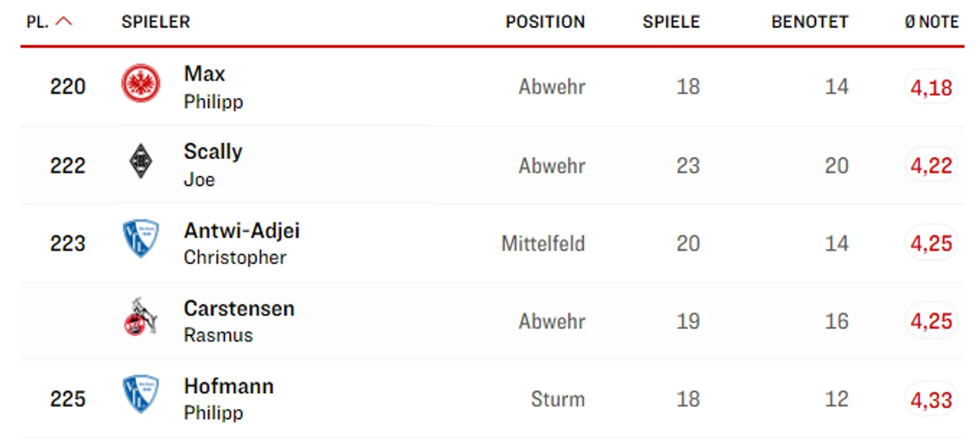Sort by Ø Note column header
Viewport: 980px width, 442px height.
pos(932,21)
